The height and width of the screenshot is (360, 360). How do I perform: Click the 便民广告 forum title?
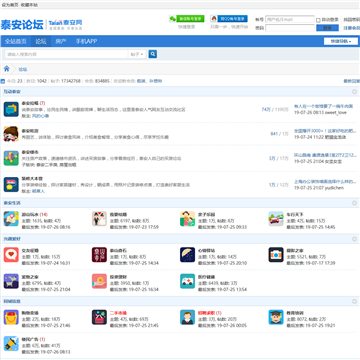click(x=30, y=339)
